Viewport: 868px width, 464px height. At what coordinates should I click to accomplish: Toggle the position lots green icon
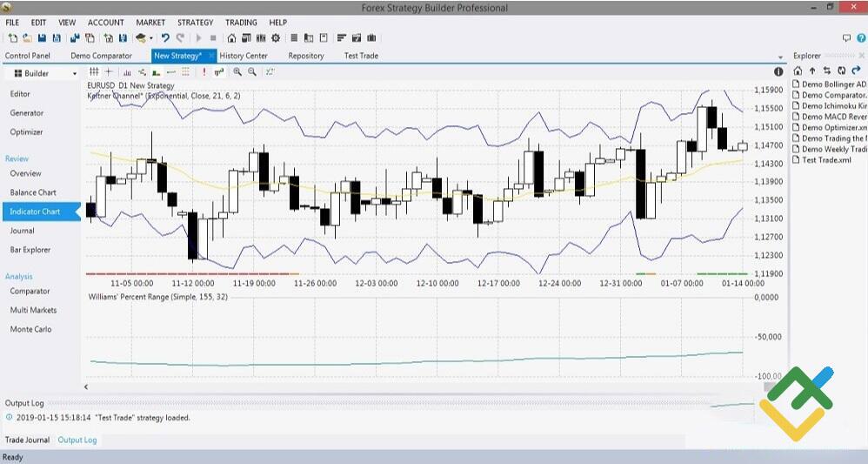pyautogui.click(x=157, y=72)
